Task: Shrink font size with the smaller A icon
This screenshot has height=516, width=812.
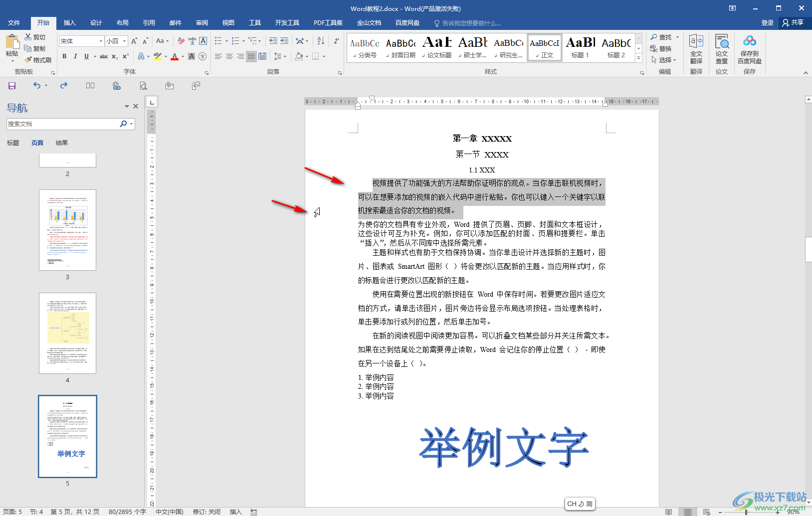Action: click(x=145, y=41)
